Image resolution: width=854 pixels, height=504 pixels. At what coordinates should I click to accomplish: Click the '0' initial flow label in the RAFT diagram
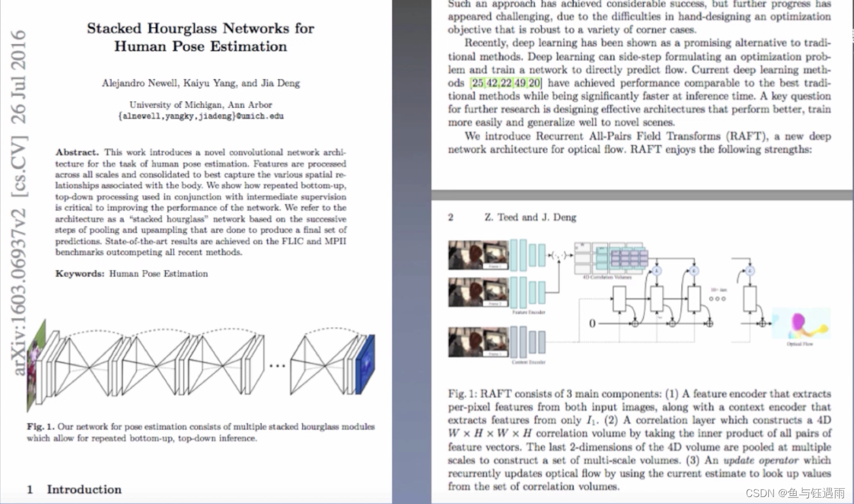(592, 323)
